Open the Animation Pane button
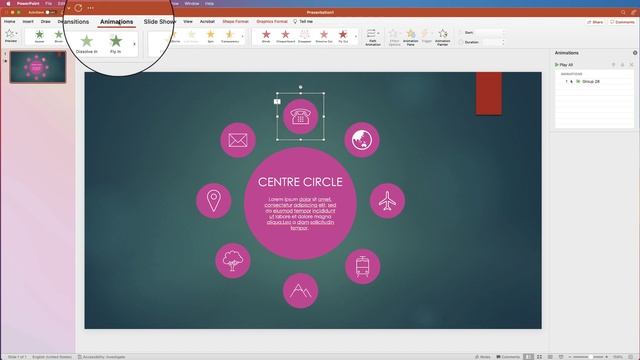The width and height of the screenshot is (640, 360). (x=411, y=37)
